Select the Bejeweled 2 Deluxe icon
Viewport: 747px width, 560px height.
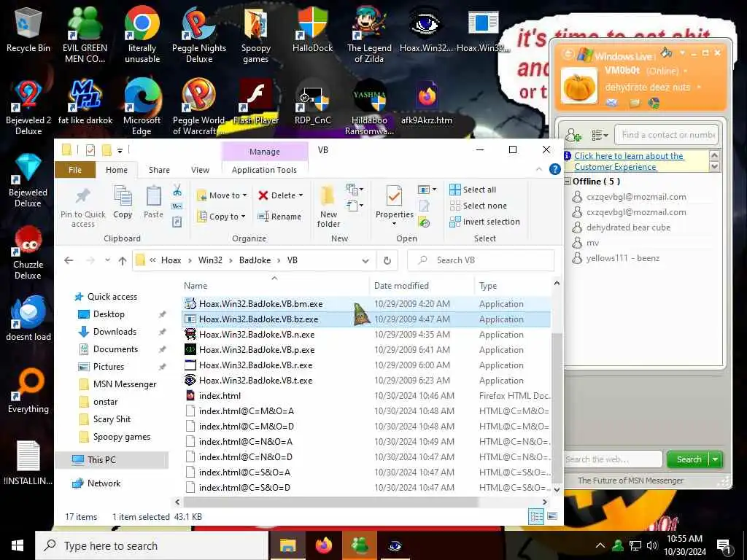28,108
